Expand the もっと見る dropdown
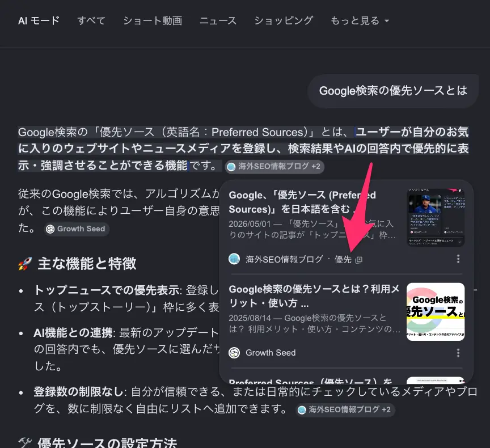The width and height of the screenshot is (490, 448). pos(360,20)
